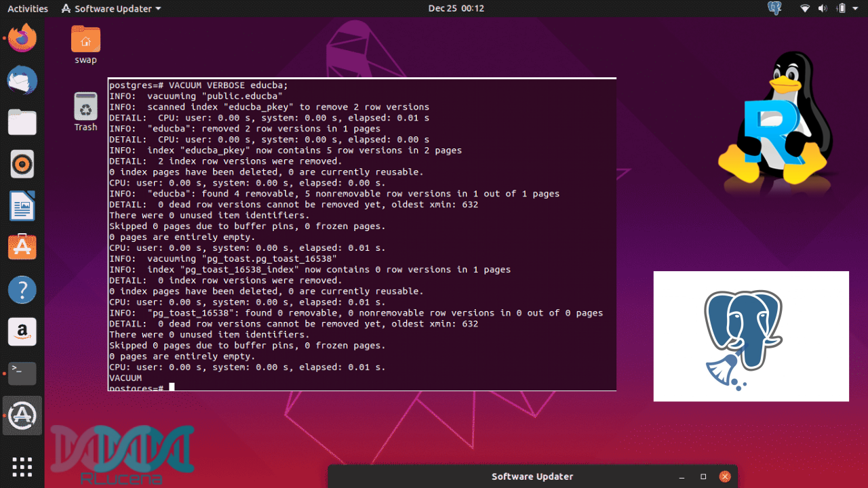868x488 pixels.
Task: Launch LibreOffice Writer from the dock
Action: click(22, 206)
